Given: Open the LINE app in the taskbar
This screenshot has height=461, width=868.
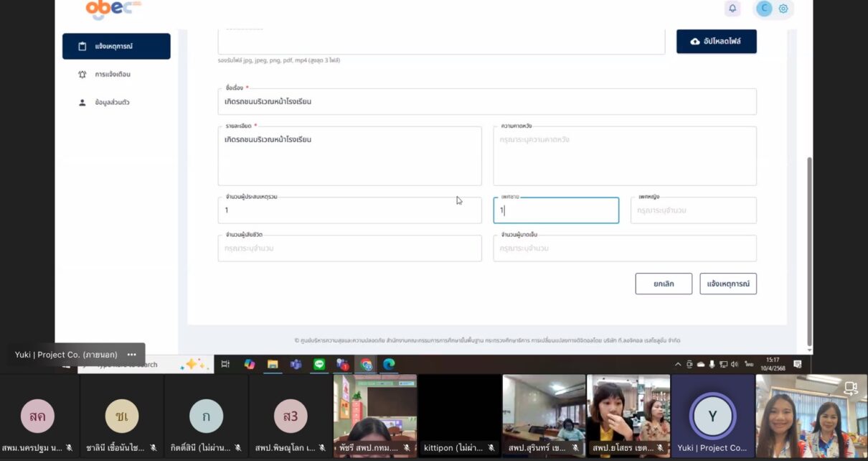Looking at the screenshot, I should click(319, 364).
